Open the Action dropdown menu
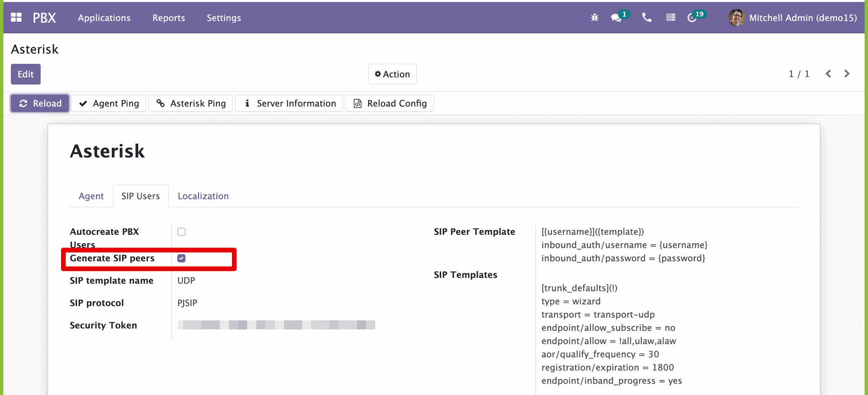The image size is (868, 395). pos(392,74)
